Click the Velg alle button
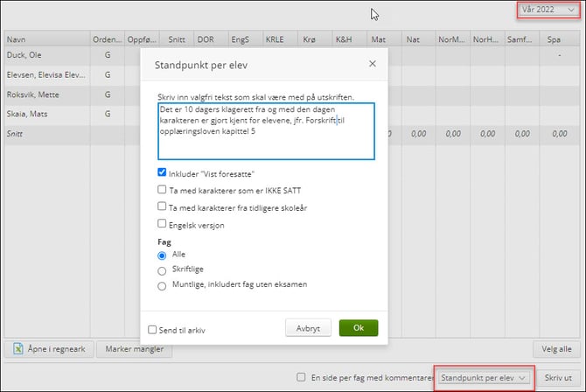The image size is (586, 392). click(x=557, y=349)
